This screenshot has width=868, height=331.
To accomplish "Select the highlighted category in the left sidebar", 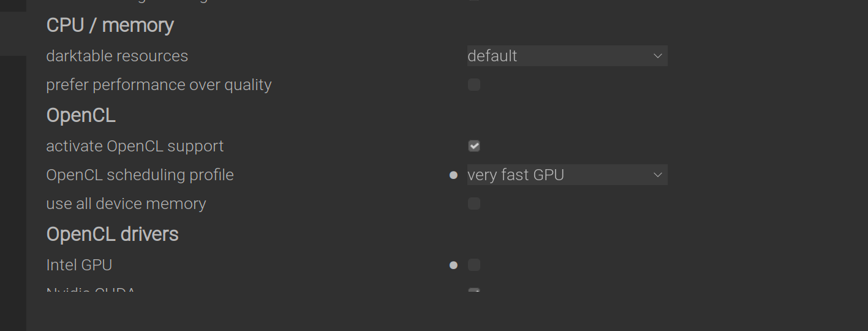I will coord(13,34).
